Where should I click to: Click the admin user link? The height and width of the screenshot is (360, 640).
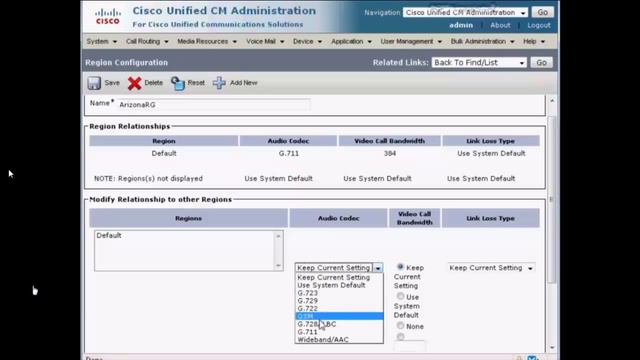click(461, 25)
